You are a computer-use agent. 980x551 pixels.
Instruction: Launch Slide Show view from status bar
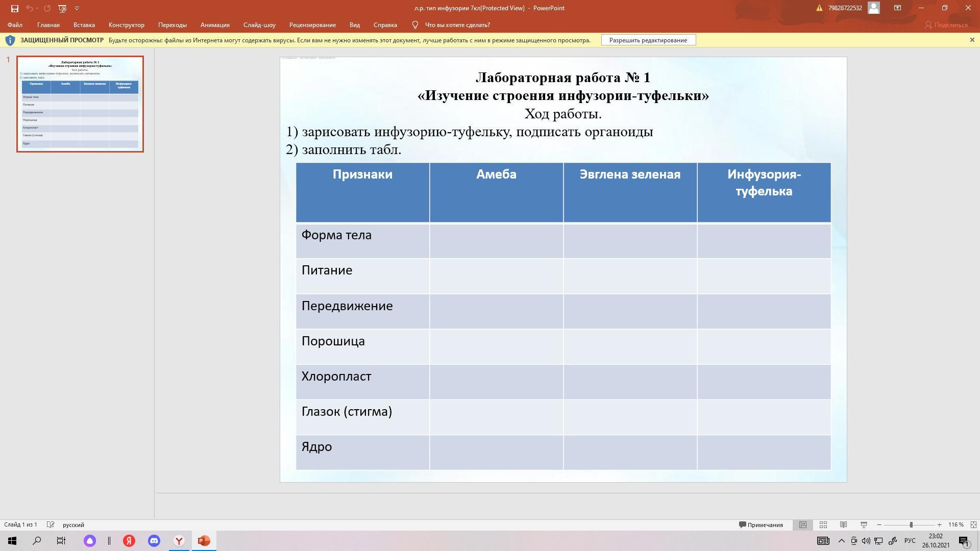(864, 524)
